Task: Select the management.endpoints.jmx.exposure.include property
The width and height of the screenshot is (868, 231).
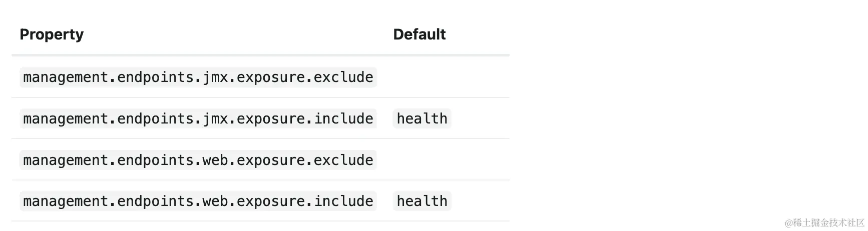Action: (x=198, y=119)
